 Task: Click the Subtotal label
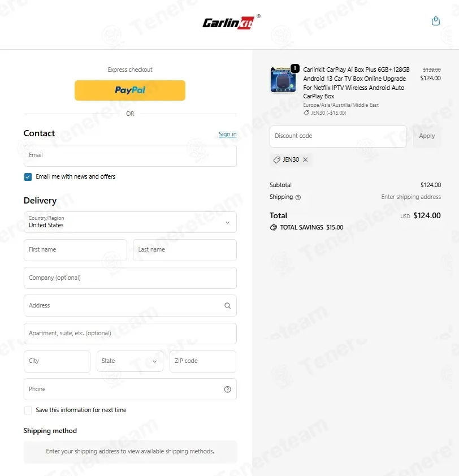pos(280,185)
